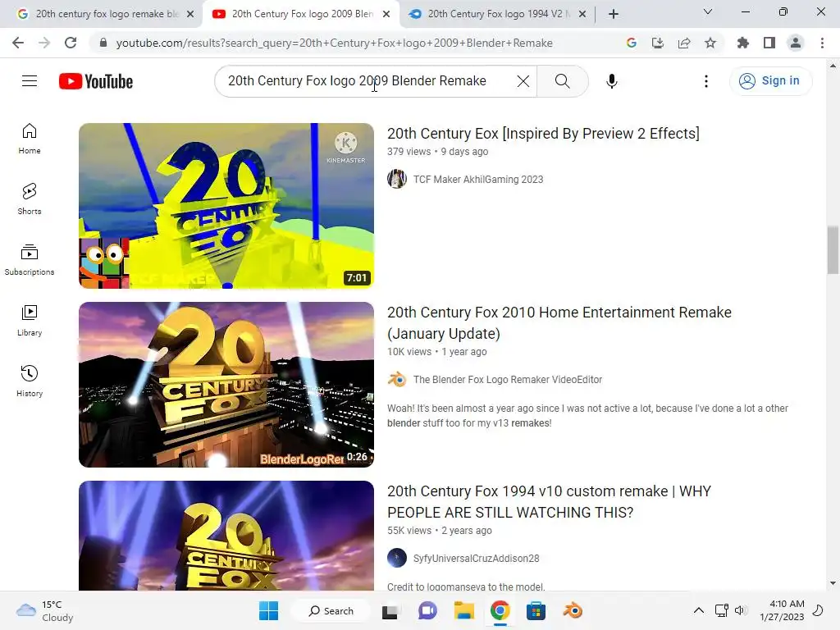Open the Chat app on the taskbar
Screen dimensions: 840x630
tap(427, 610)
